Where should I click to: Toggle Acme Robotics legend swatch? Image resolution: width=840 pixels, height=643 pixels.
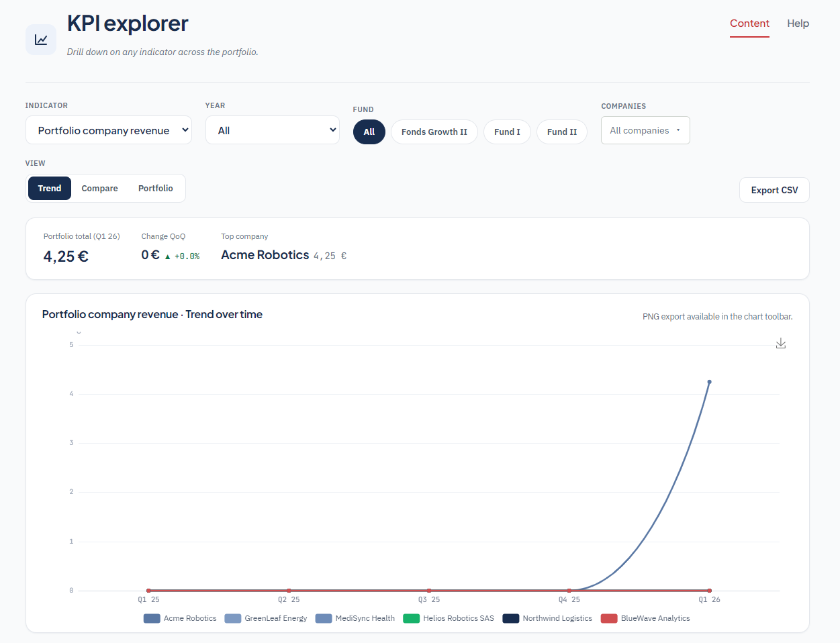click(x=152, y=618)
